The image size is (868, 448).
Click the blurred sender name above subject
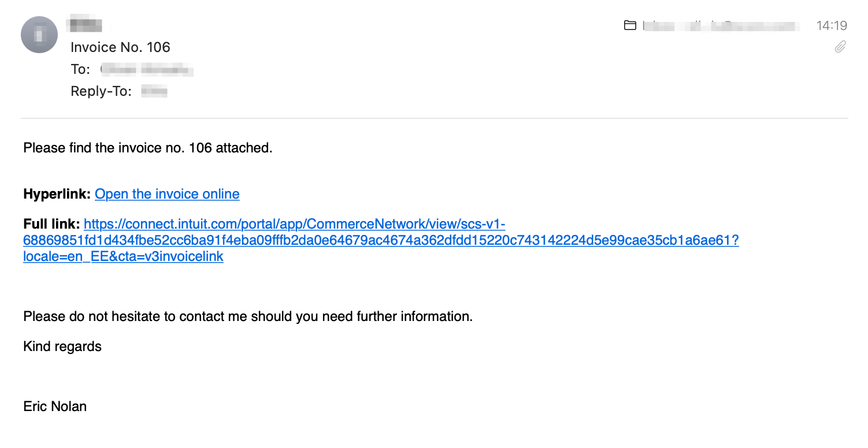coord(84,25)
